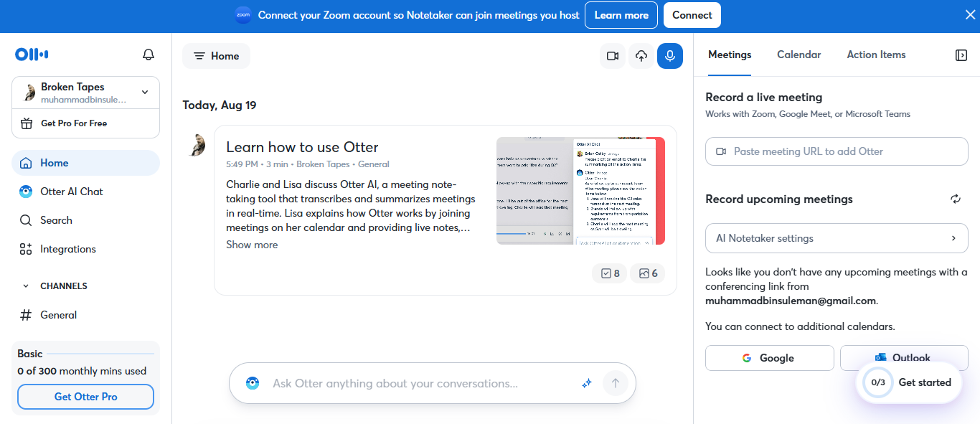This screenshot has width=980, height=424.
Task: Click the upload/import cloud icon
Action: [x=641, y=56]
